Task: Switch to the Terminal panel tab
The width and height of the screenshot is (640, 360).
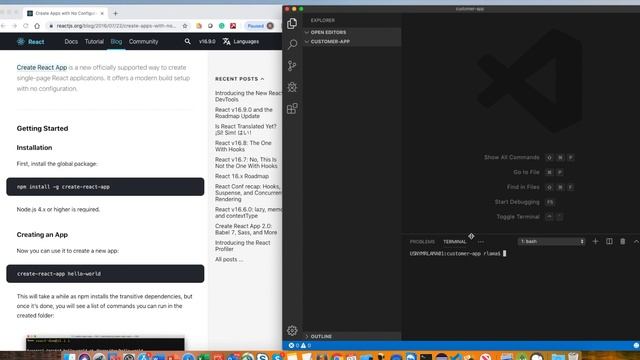Action: tap(455, 242)
